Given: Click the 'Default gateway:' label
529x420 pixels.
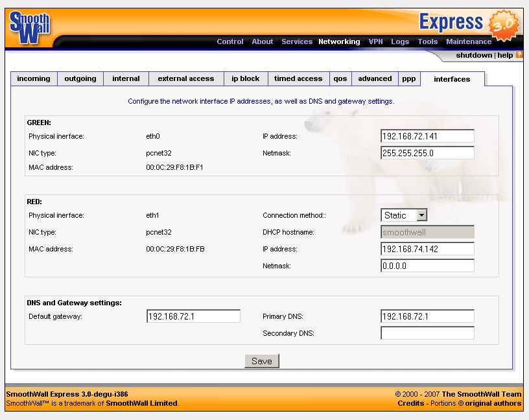Looking at the screenshot, I should pyautogui.click(x=55, y=316).
